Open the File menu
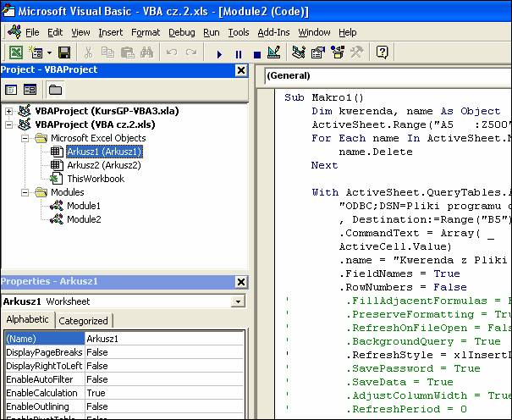The width and height of the screenshot is (512, 420). tap(32, 32)
